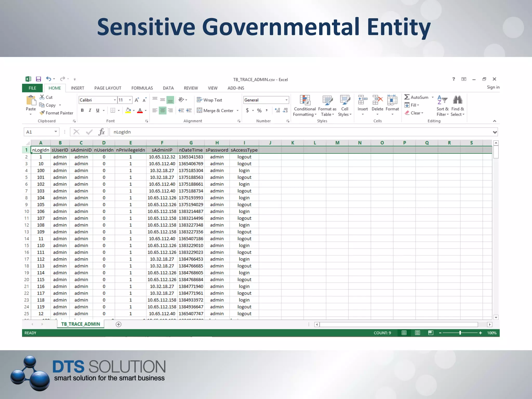Open Cell Styles gallery

345,106
